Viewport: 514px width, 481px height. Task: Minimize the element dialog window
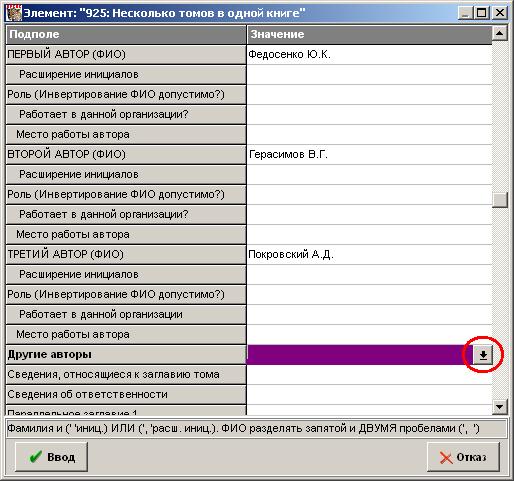[x=466, y=13]
